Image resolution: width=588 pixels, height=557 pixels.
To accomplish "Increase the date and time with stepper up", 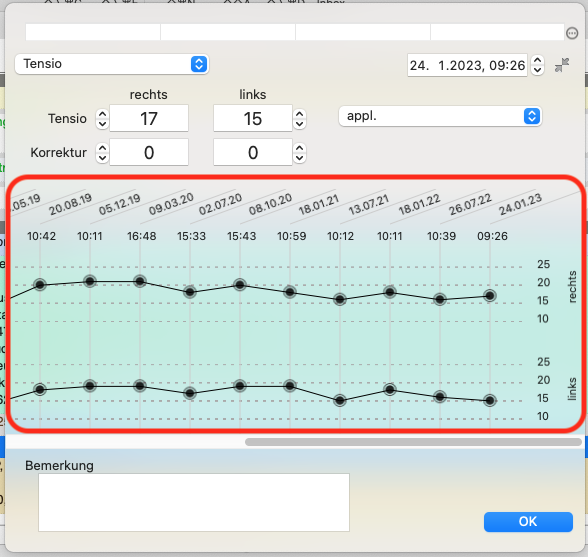I will pyautogui.click(x=537, y=60).
